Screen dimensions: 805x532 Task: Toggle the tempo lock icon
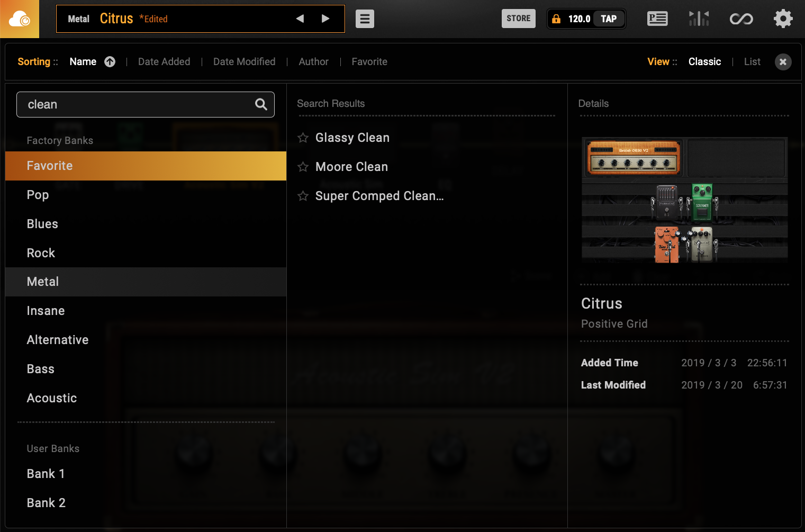[x=556, y=19]
